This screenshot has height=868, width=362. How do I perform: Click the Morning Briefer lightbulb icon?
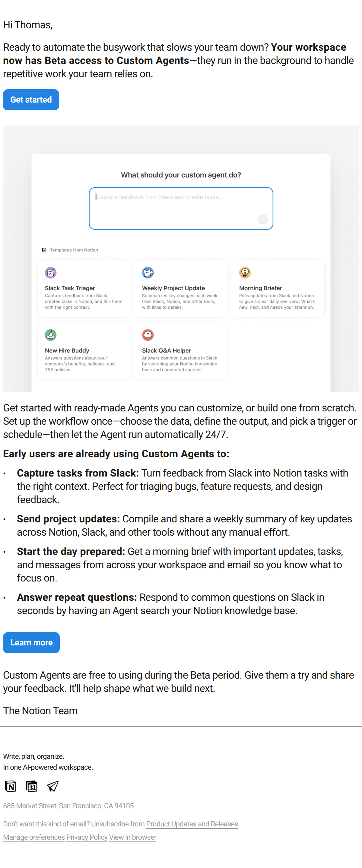[245, 272]
